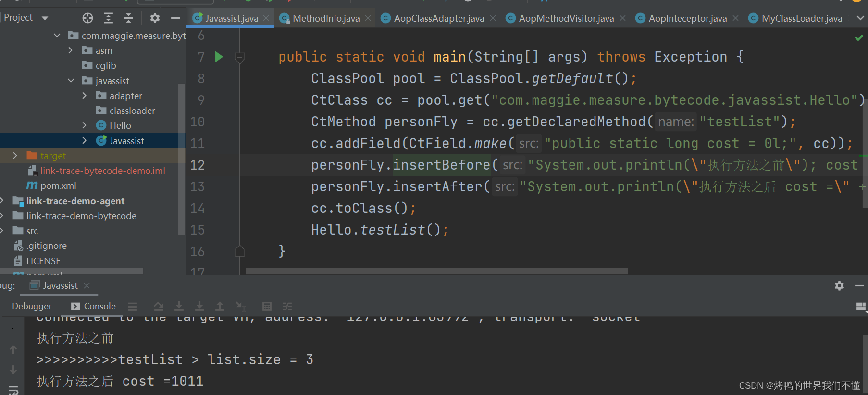This screenshot has height=395, width=868.
Task: Click the Run to Cursor debug icon
Action: (241, 306)
